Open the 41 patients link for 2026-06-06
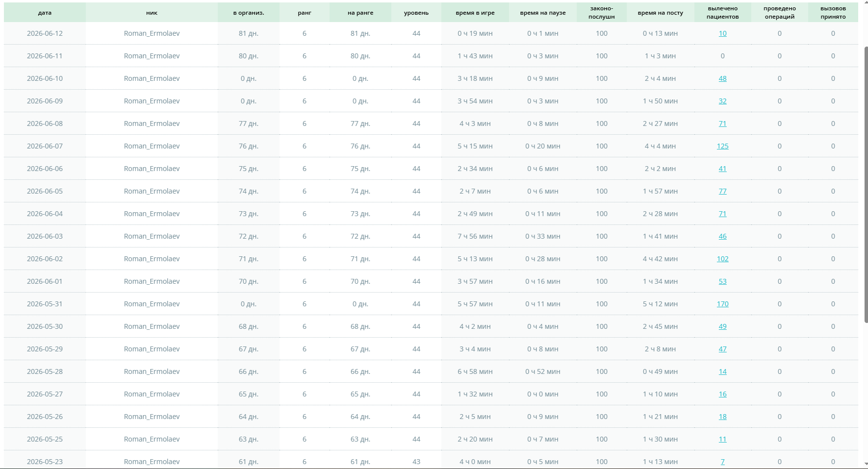Image resolution: width=868 pixels, height=469 pixels. point(722,169)
